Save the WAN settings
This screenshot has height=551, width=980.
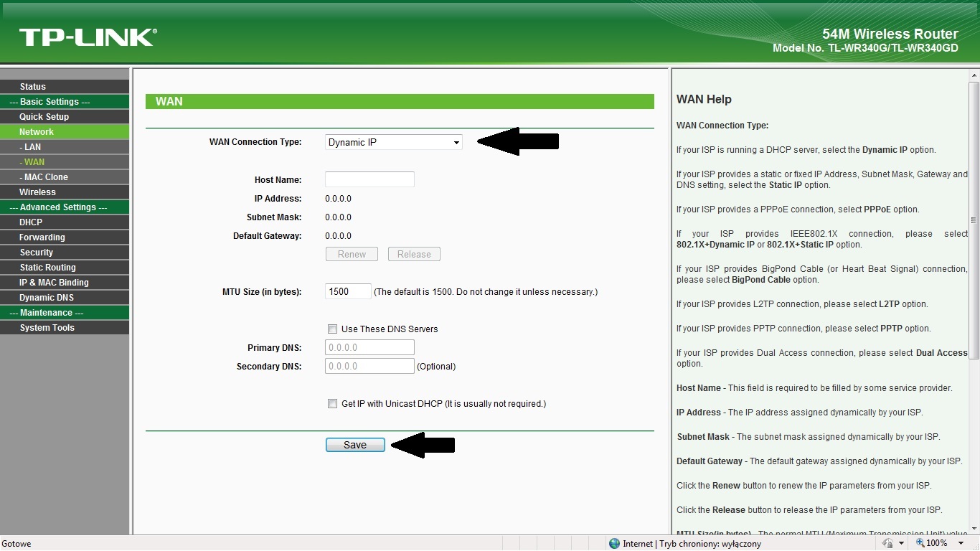(355, 445)
